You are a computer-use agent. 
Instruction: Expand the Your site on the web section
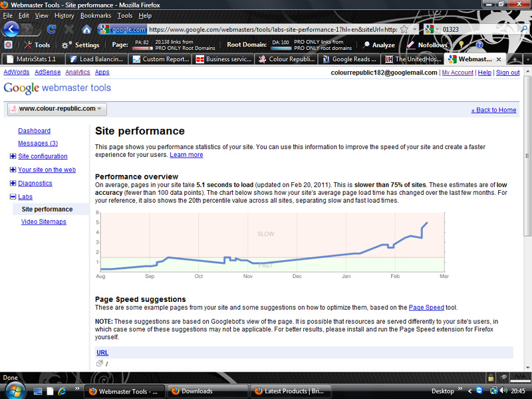click(x=13, y=170)
